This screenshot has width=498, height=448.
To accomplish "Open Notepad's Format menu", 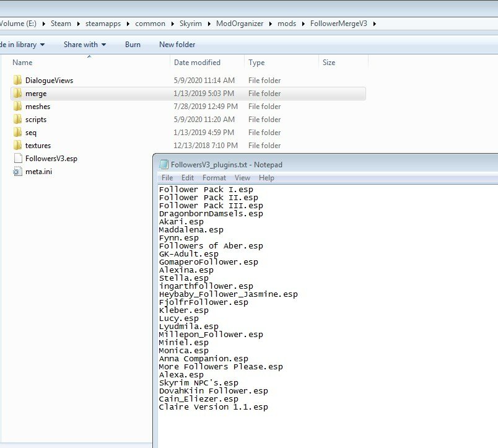I will tap(214, 178).
